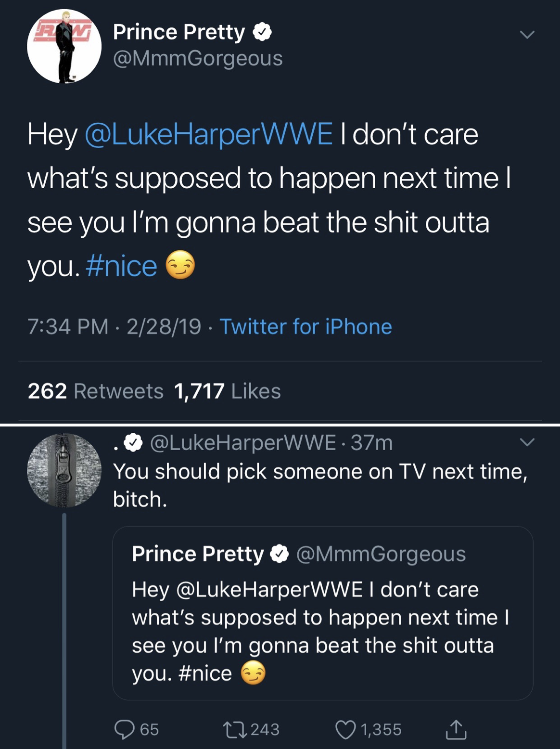The height and width of the screenshot is (749, 560).
Task: View the 1,717 Likes list
Action: tap(228, 391)
